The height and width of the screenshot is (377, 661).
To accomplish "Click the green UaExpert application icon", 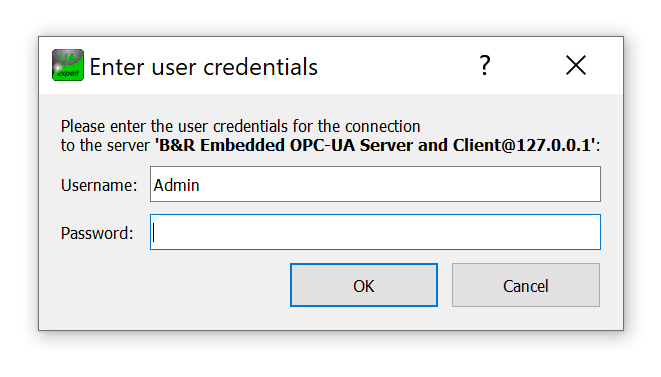I will [68, 65].
